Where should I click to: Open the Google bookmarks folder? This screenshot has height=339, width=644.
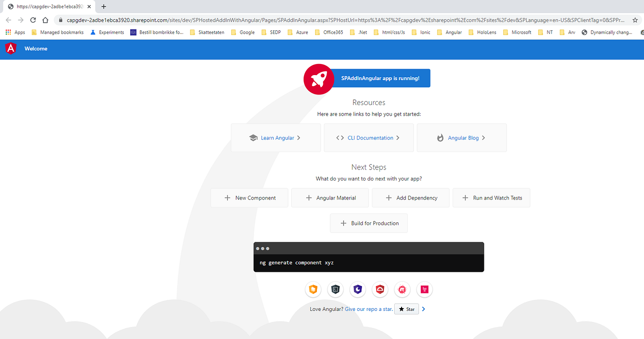pyautogui.click(x=242, y=32)
